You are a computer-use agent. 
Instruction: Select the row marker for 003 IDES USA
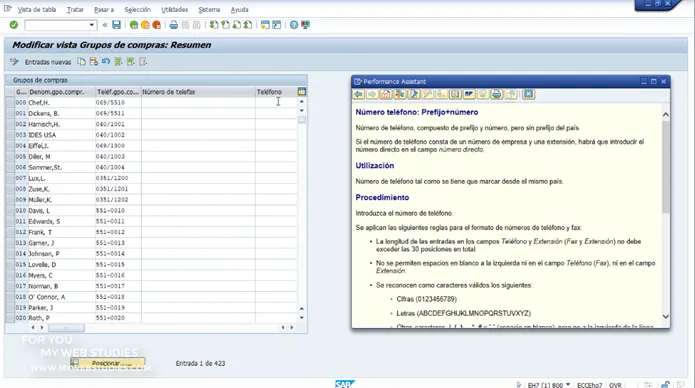pos(10,135)
